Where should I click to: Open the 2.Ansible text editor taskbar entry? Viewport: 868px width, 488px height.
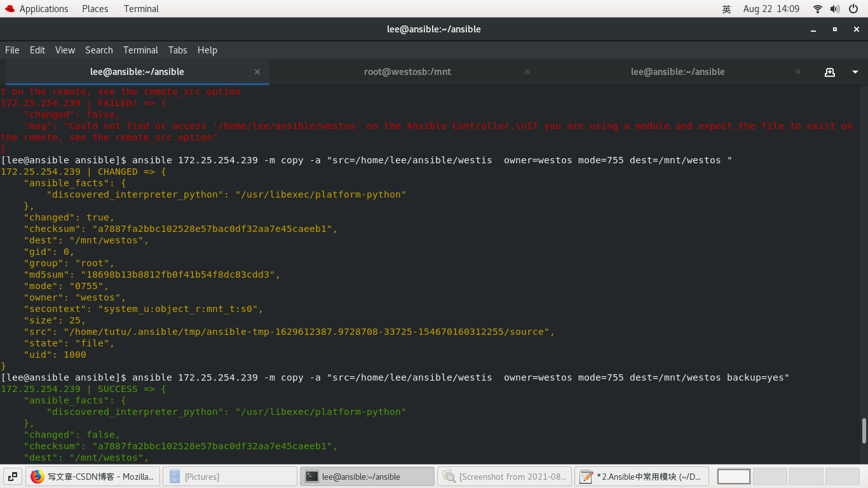tap(642, 476)
